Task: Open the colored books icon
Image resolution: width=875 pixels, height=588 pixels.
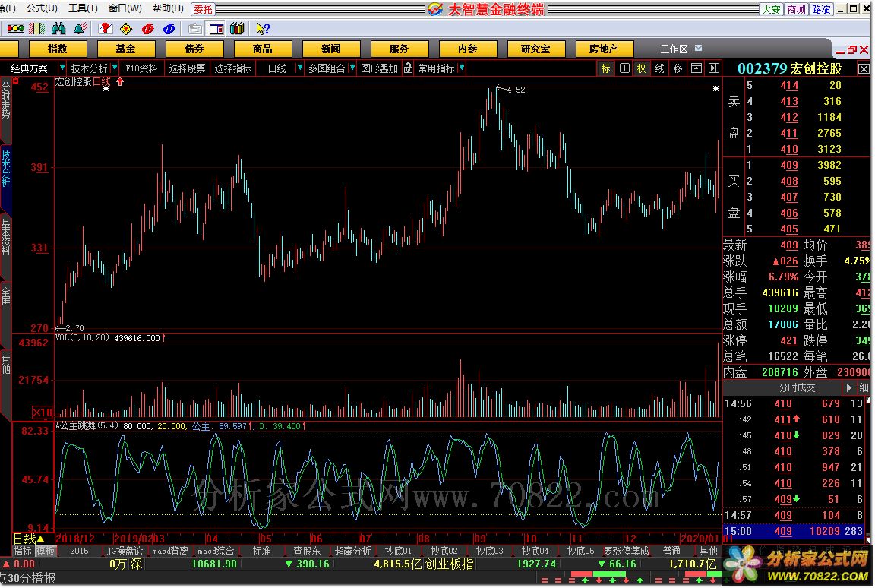Action: tap(237, 28)
